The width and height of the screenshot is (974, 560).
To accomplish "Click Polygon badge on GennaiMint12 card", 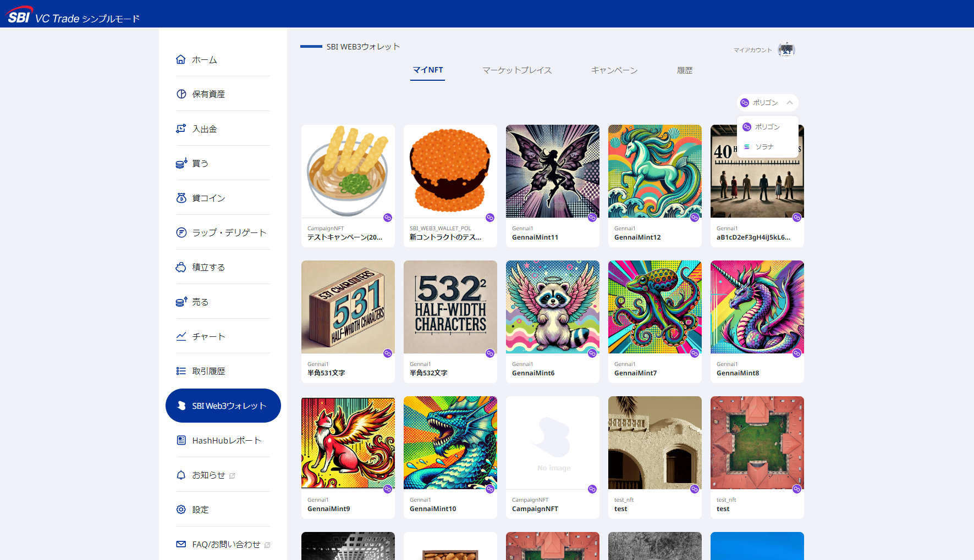I will coord(695,218).
